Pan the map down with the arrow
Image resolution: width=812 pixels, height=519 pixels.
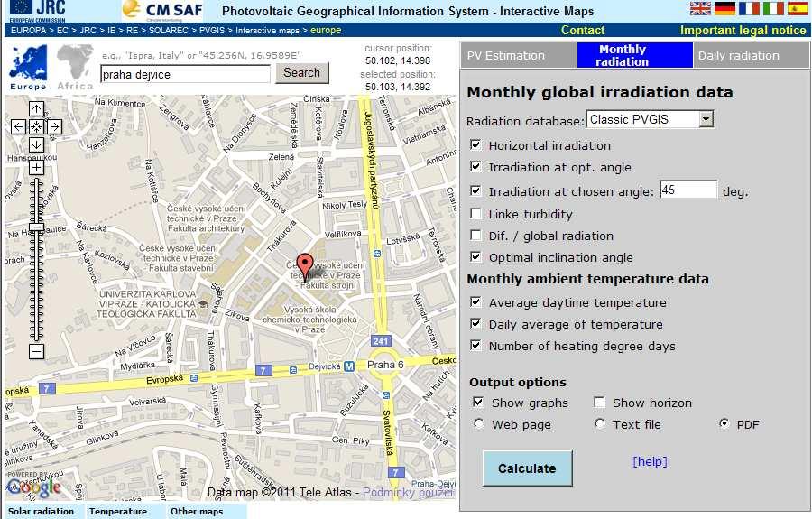coord(36,144)
